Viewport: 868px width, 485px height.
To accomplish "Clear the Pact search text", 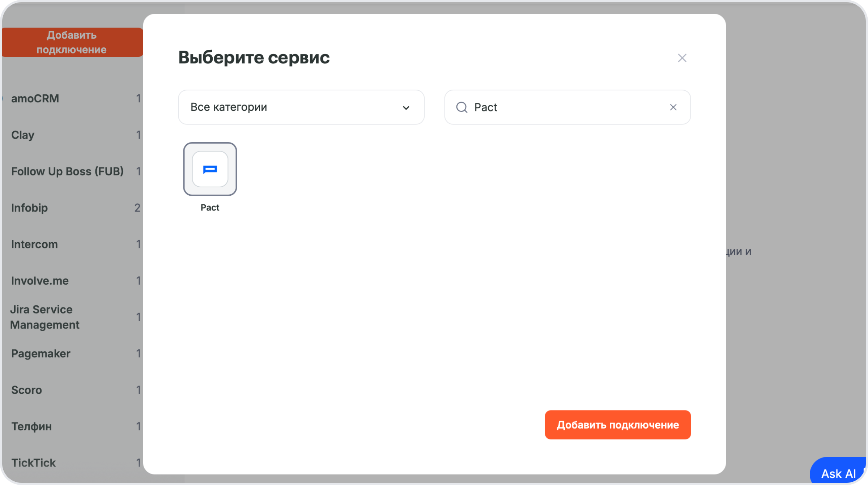I will (x=673, y=107).
